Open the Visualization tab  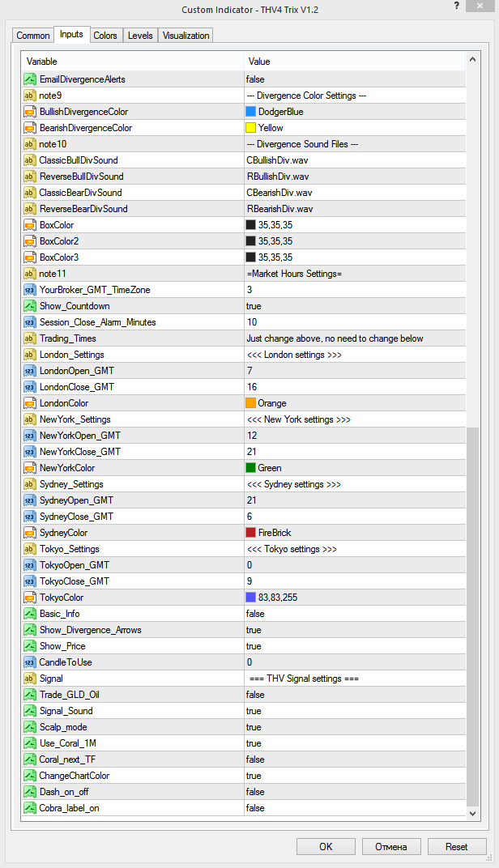(186, 36)
